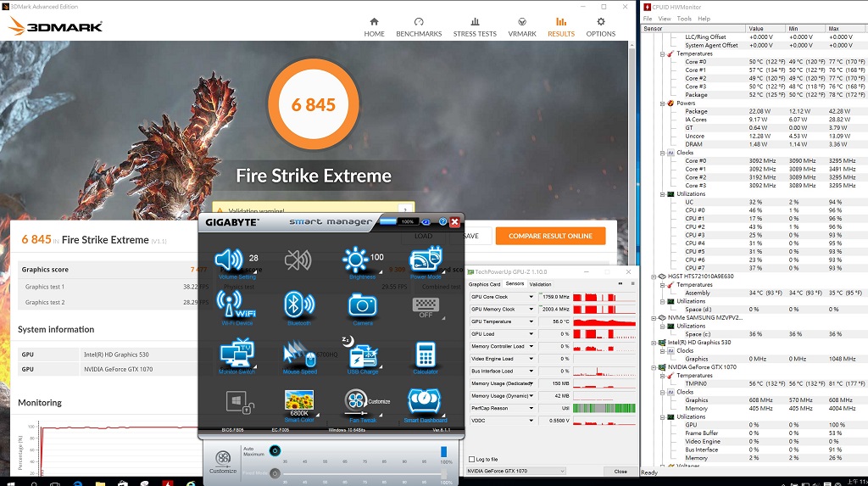The width and height of the screenshot is (868, 486).
Task: Open File menu in HWMonitor
Action: 647,19
